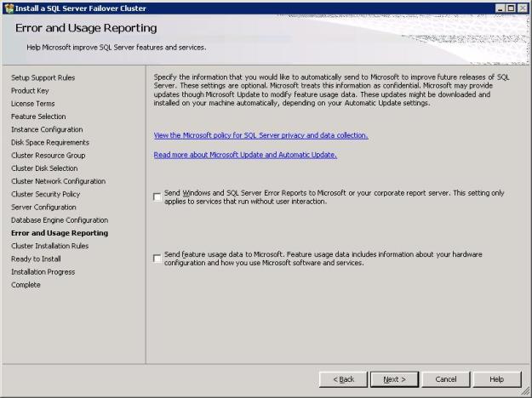The image size is (532, 398).
Task: Open the SQL Server privacy policy link
Action: (x=260, y=135)
